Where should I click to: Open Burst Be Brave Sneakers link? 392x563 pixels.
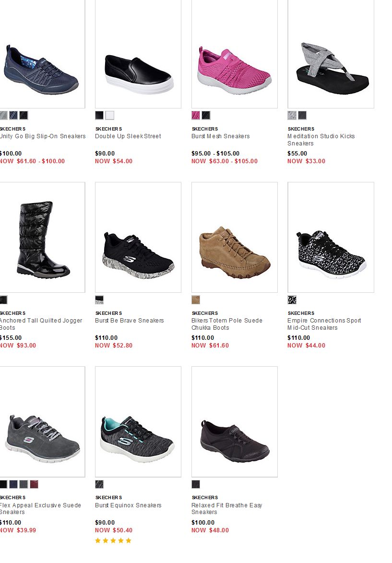(x=129, y=321)
